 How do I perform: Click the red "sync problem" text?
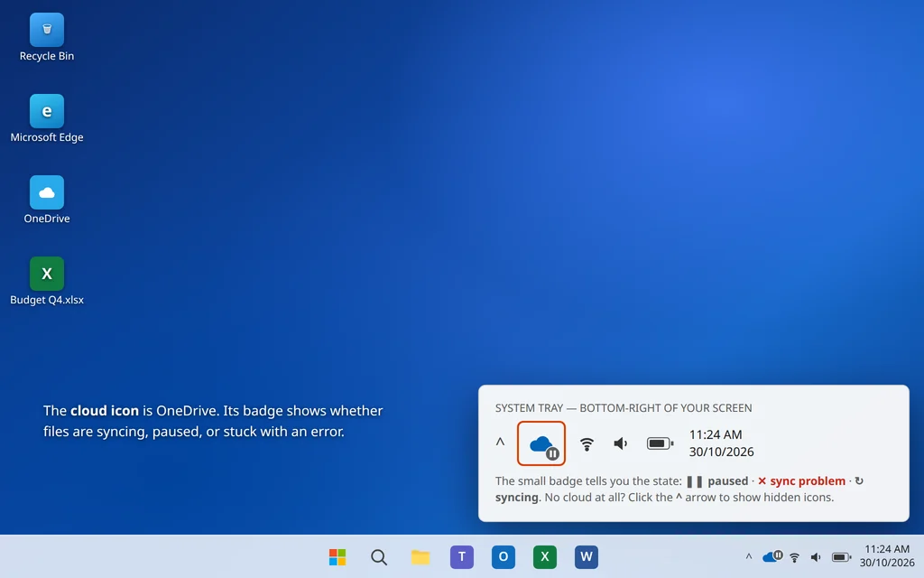tap(808, 481)
